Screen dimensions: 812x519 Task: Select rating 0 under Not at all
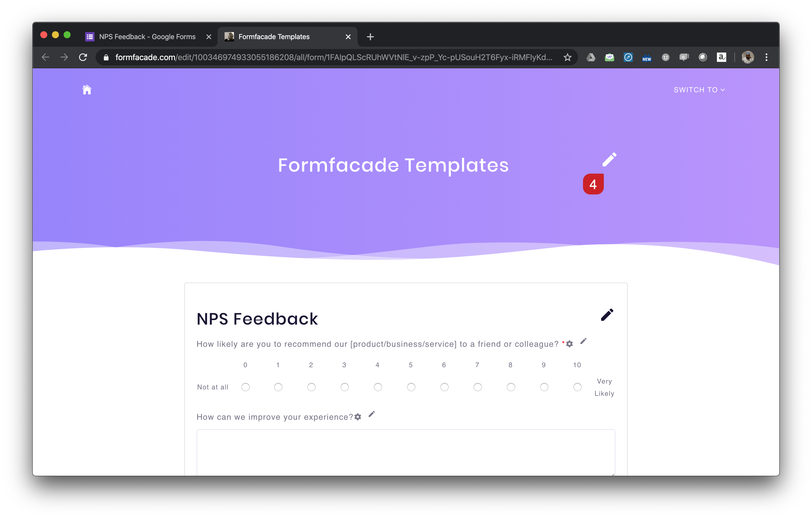tap(246, 387)
